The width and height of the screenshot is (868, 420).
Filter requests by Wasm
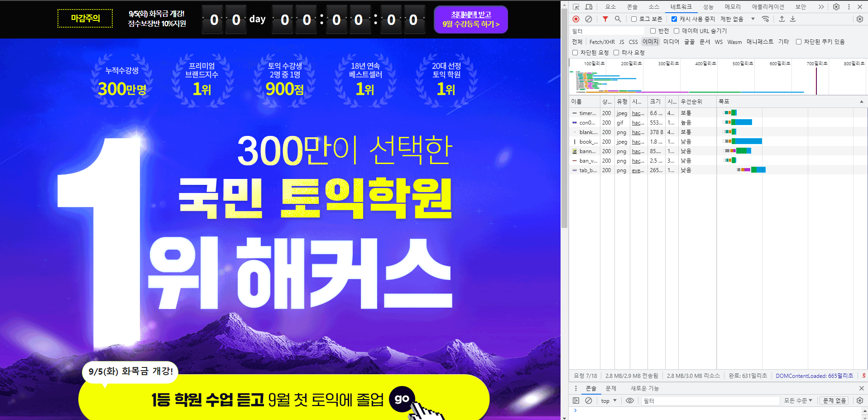point(734,42)
